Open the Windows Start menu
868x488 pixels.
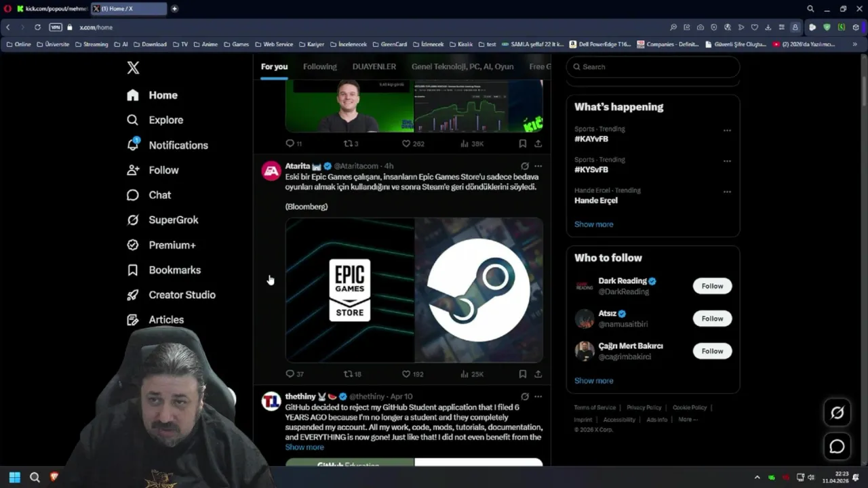(14, 477)
